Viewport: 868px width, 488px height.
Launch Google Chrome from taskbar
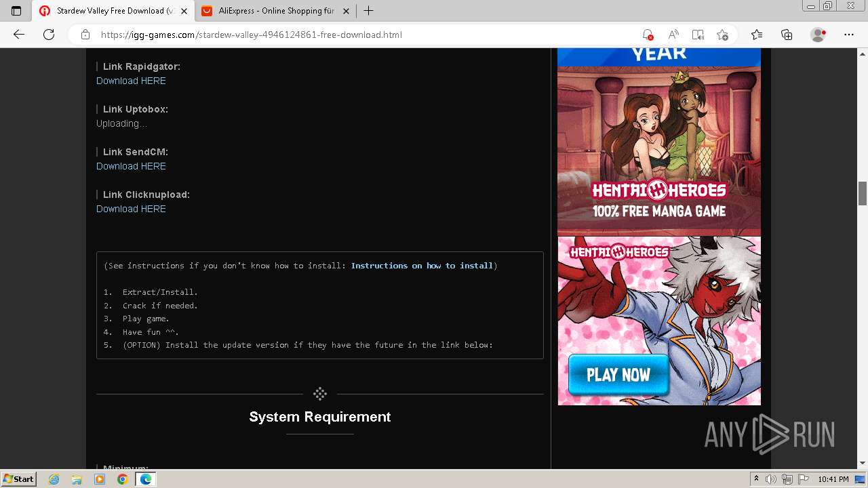(122, 479)
